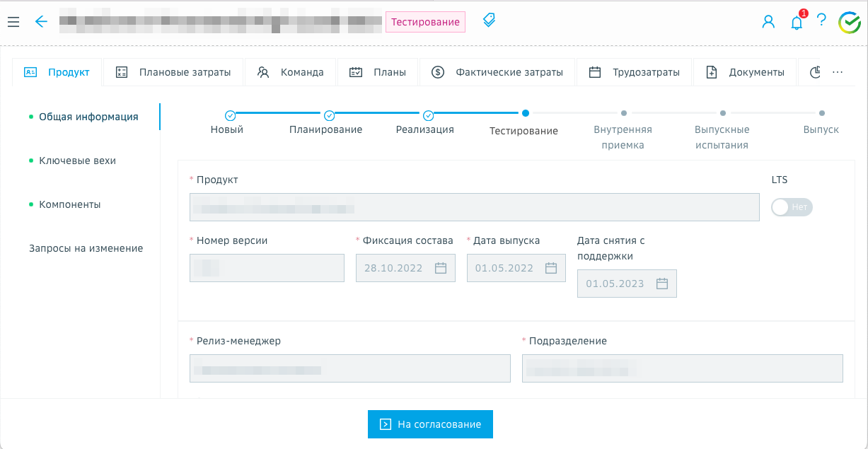Expand more tabs with the ellipsis
868x449 pixels.
[838, 72]
